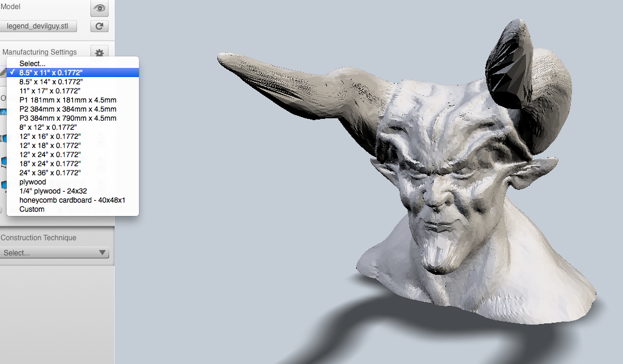Select 8.5" x 11" x 0.1772" sheet size
The image size is (623, 364).
73,73
